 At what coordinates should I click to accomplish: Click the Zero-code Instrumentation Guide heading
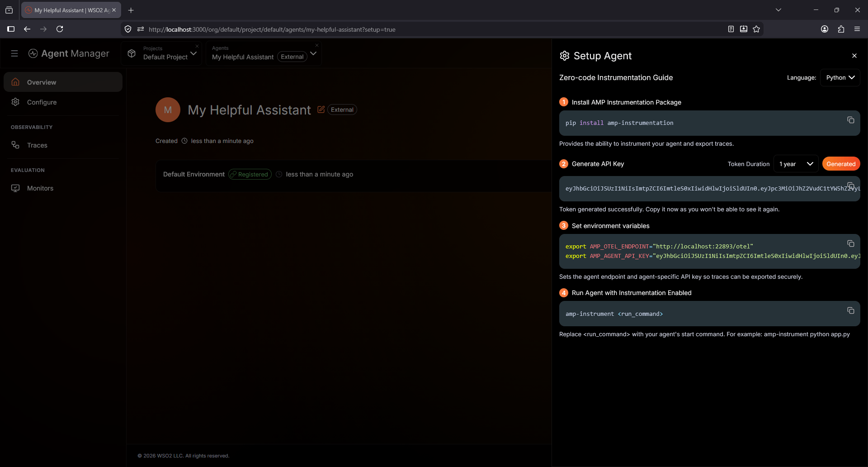[616, 78]
